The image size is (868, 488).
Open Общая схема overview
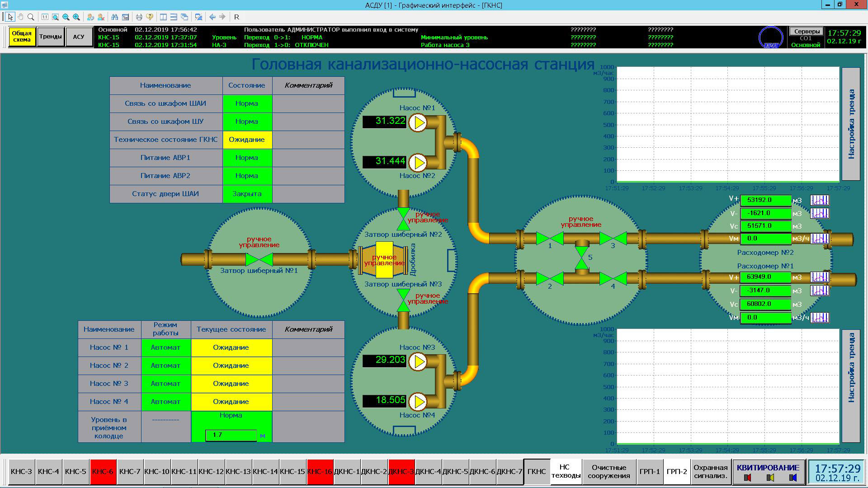22,37
